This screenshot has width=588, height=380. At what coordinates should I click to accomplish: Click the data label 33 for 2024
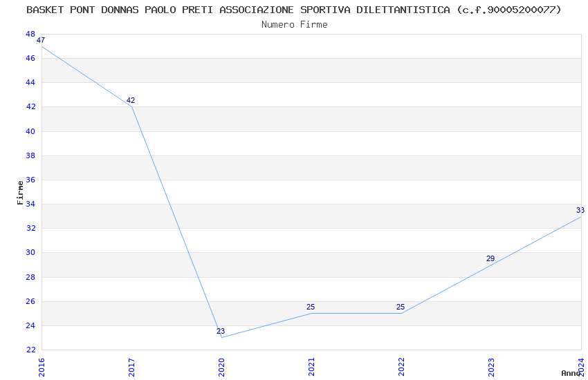[580, 210]
